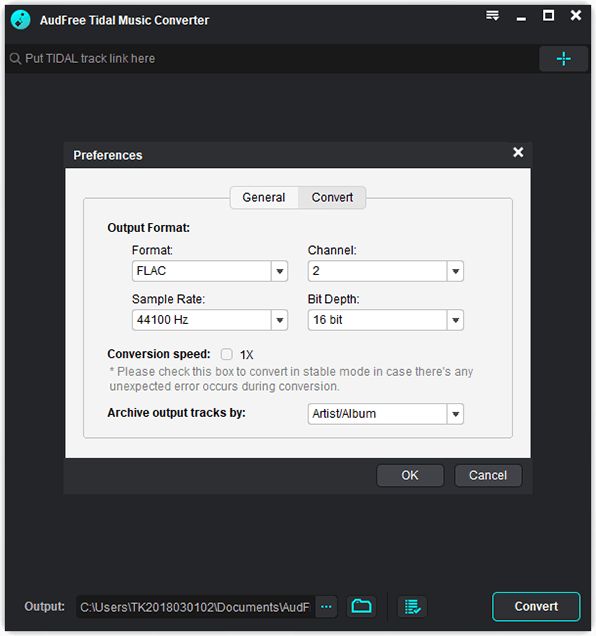This screenshot has height=636, width=596.
Task: Minimize the AudFree window
Action: (x=521, y=19)
